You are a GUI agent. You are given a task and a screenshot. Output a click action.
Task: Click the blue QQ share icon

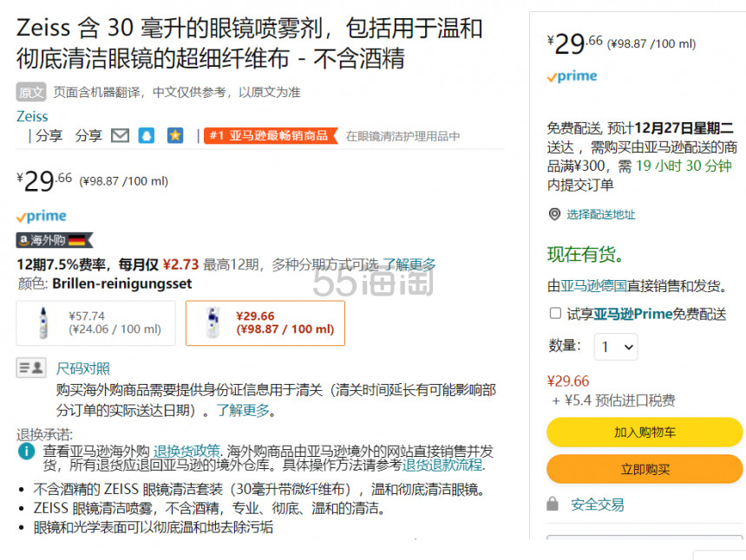pyautogui.click(x=147, y=135)
